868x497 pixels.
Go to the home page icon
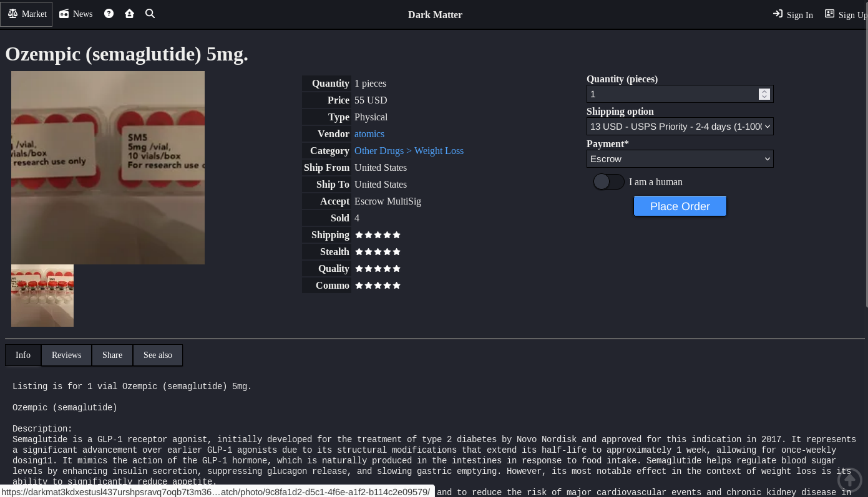click(x=129, y=14)
